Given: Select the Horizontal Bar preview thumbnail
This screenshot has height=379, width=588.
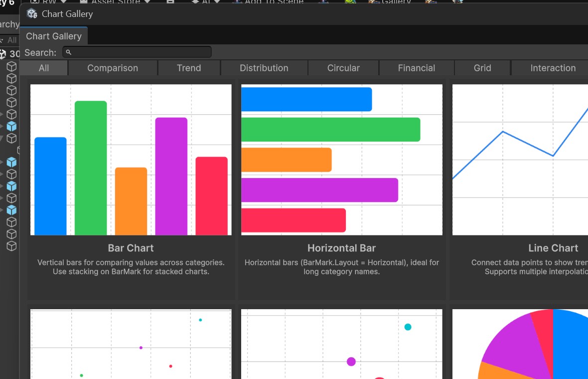Looking at the screenshot, I should tap(342, 160).
